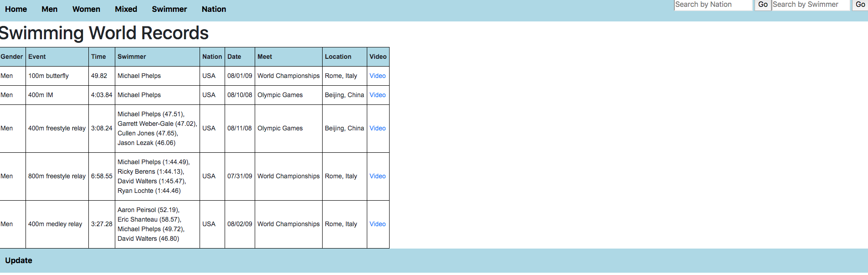Open Video link for 400m medley relay
Image resolution: width=868 pixels, height=275 pixels.
pos(377,224)
